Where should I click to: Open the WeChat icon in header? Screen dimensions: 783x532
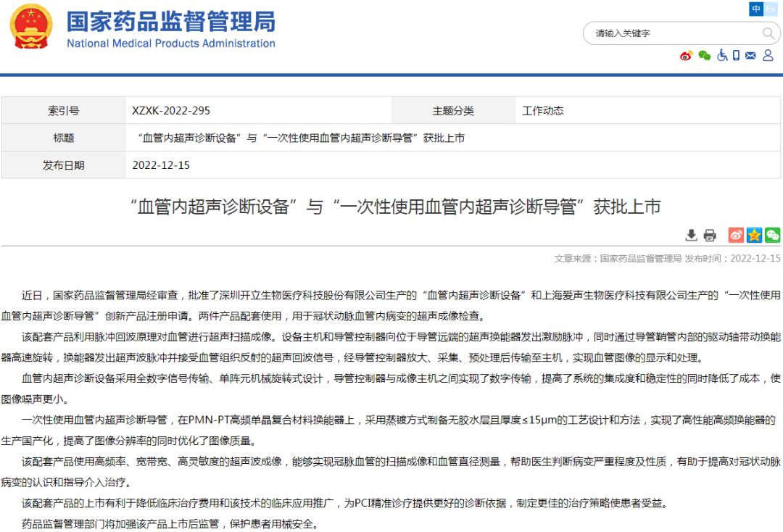tap(704, 55)
